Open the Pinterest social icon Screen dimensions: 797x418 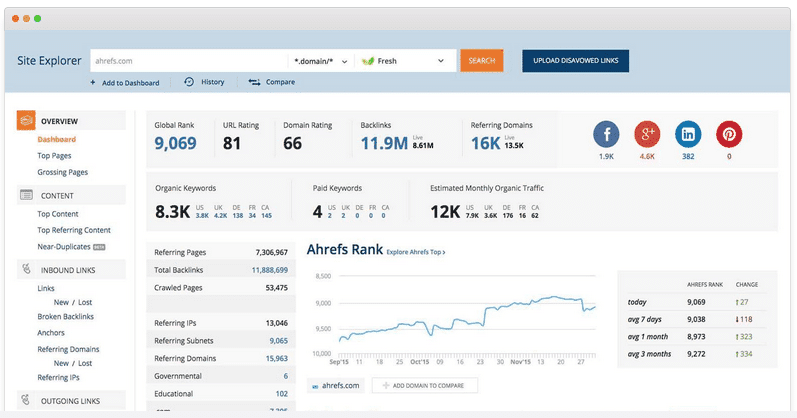729,134
